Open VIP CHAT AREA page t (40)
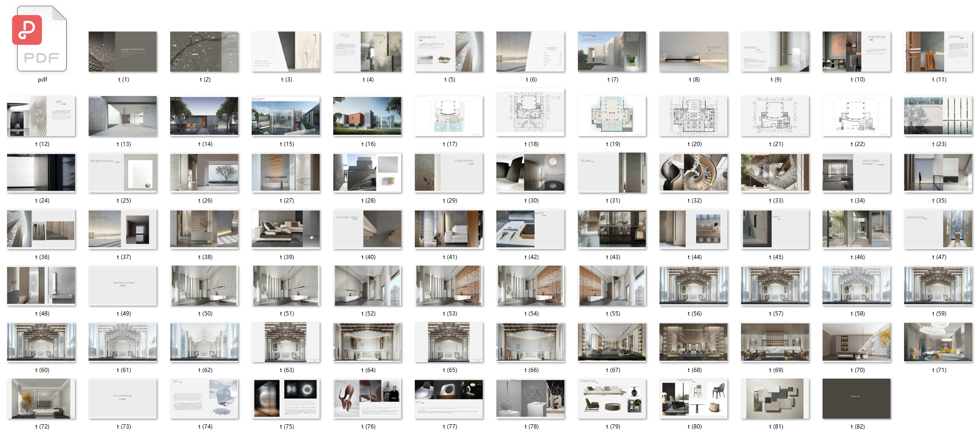The height and width of the screenshot is (437, 980). click(367, 229)
